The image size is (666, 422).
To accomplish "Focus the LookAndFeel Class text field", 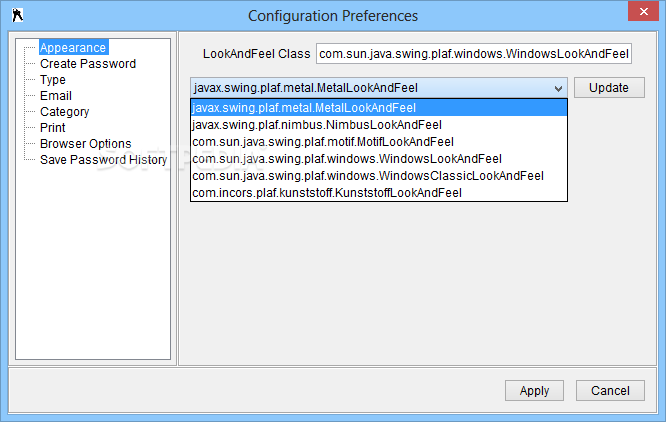I will click(x=474, y=54).
